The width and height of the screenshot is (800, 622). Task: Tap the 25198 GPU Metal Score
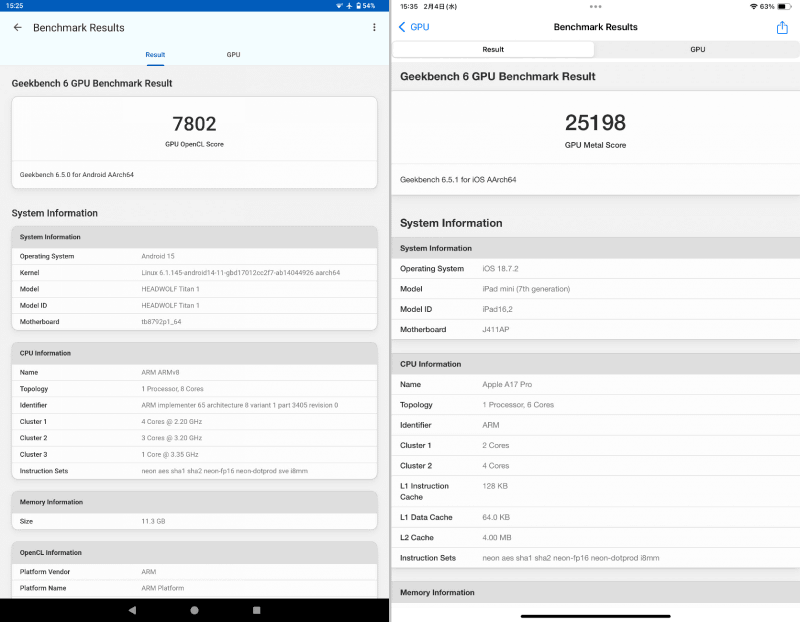[x=596, y=122]
